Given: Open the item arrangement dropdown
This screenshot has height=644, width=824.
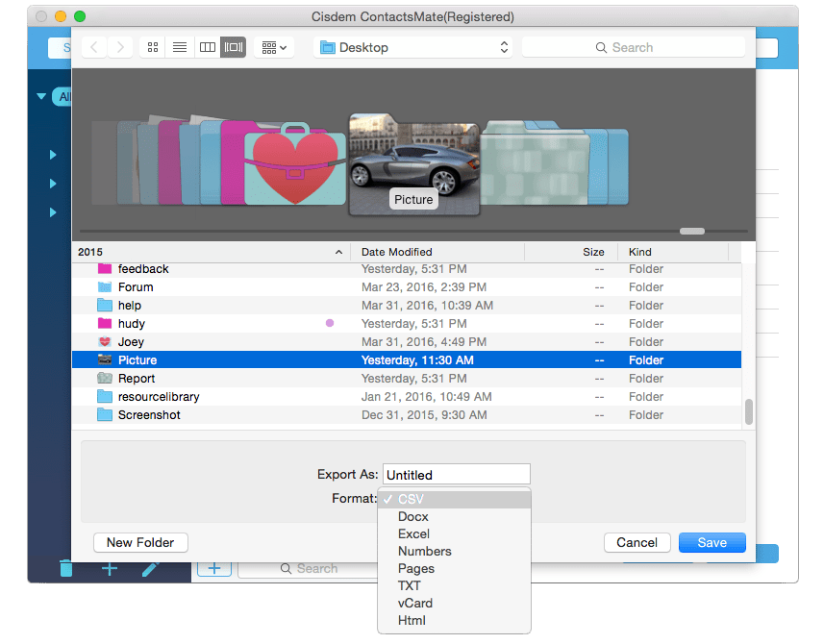Looking at the screenshot, I should pyautogui.click(x=274, y=47).
